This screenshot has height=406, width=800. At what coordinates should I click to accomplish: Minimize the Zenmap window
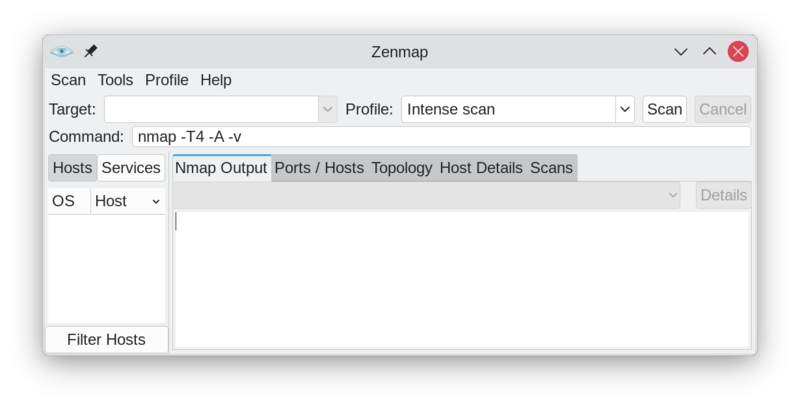pyautogui.click(x=681, y=51)
